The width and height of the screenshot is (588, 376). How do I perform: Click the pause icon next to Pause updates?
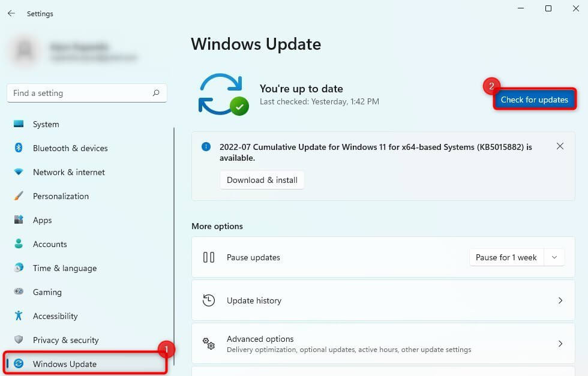tap(209, 257)
